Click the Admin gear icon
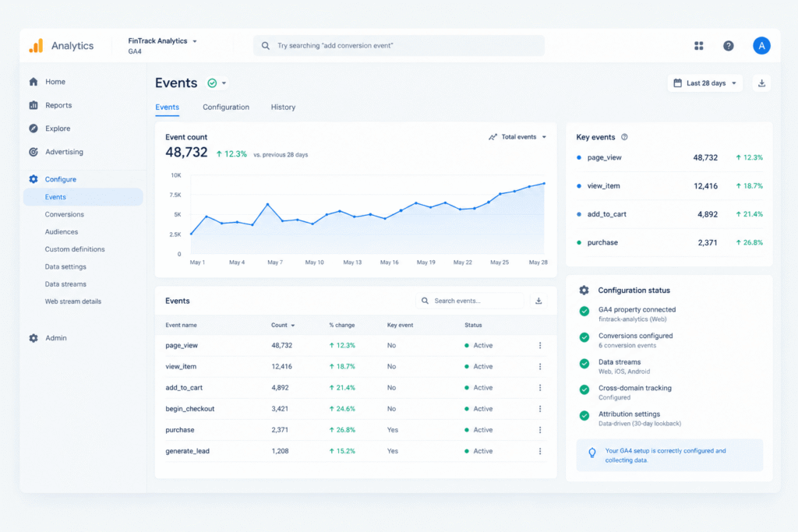The width and height of the screenshot is (798, 532). click(34, 338)
